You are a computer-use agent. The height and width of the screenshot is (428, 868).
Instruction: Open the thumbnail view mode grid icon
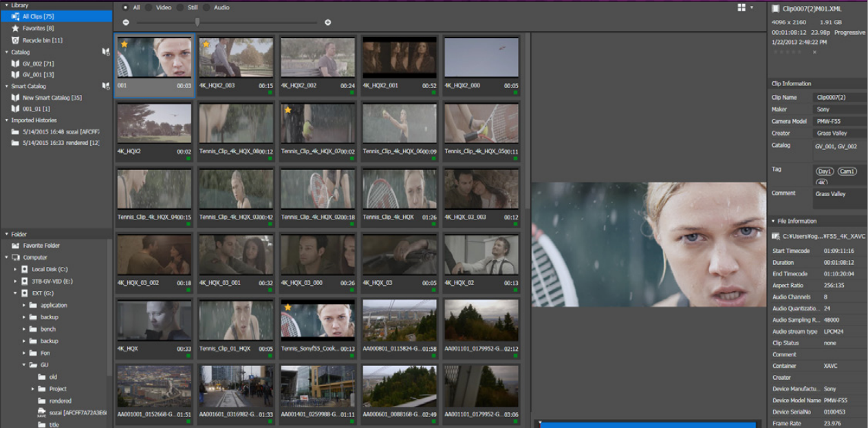(741, 8)
